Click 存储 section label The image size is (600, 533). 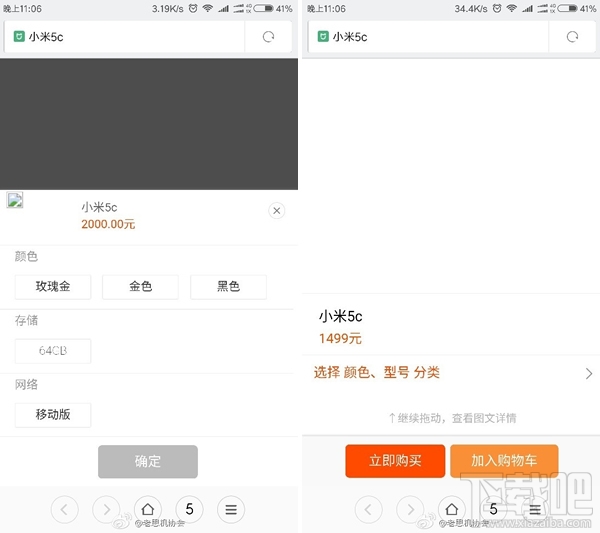pyautogui.click(x=26, y=320)
